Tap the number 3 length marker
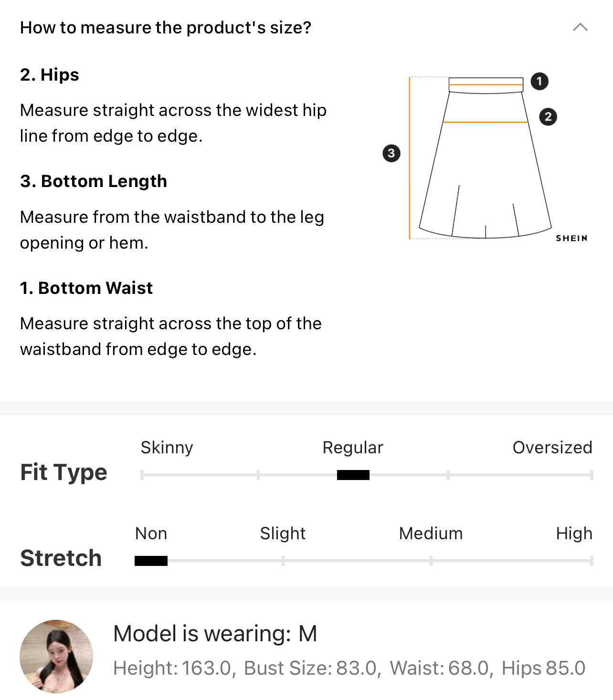The width and height of the screenshot is (613, 700). click(391, 153)
